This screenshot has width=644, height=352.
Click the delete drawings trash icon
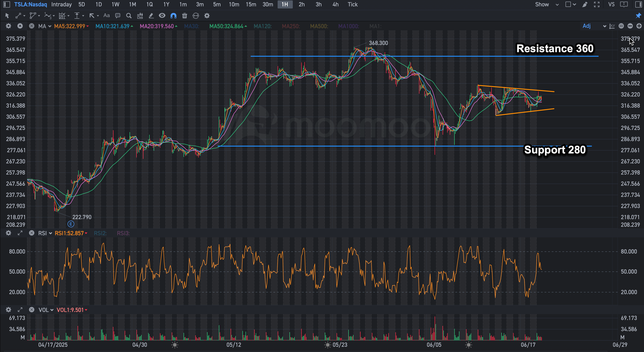coord(184,16)
